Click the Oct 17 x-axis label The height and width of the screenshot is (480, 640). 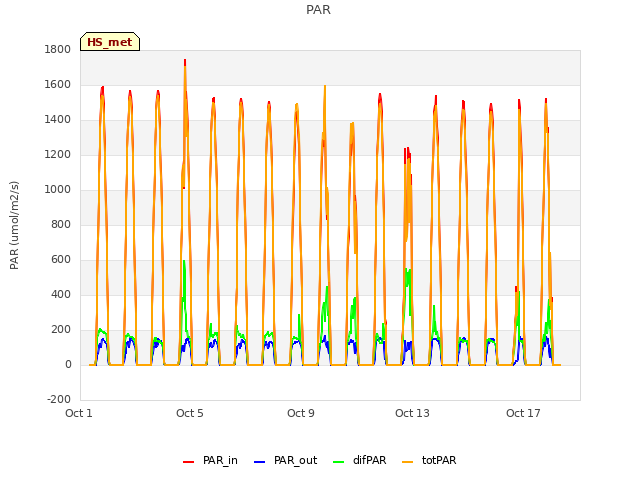(x=523, y=413)
